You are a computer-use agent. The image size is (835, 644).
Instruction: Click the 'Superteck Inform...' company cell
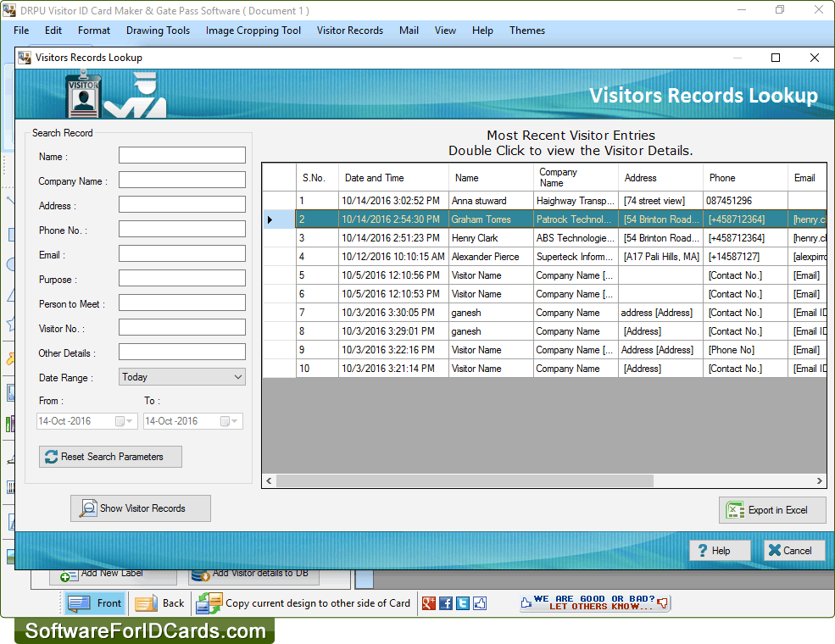[576, 257]
